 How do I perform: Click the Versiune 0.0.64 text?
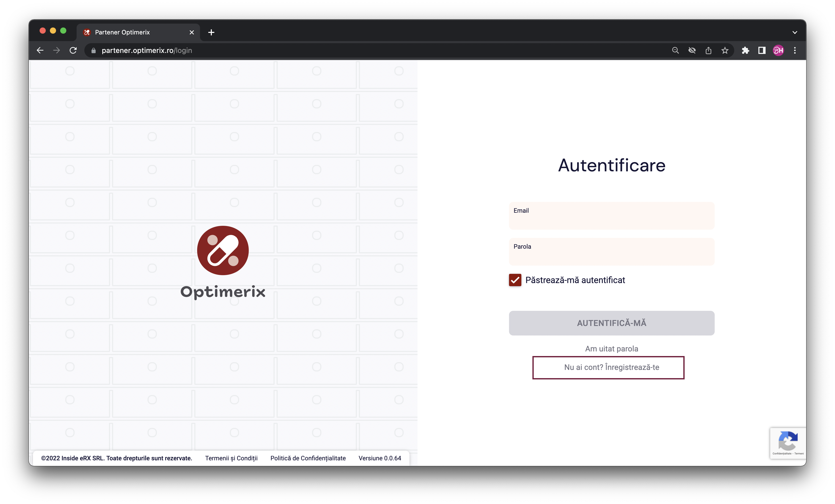coord(380,458)
